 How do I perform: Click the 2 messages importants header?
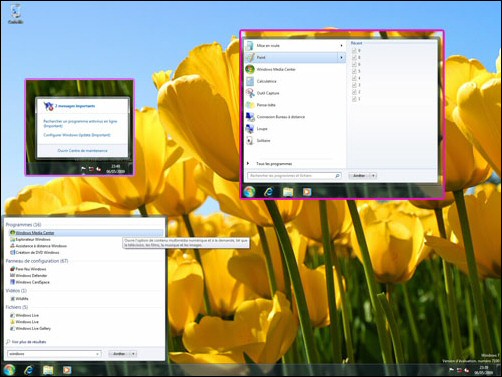75,106
